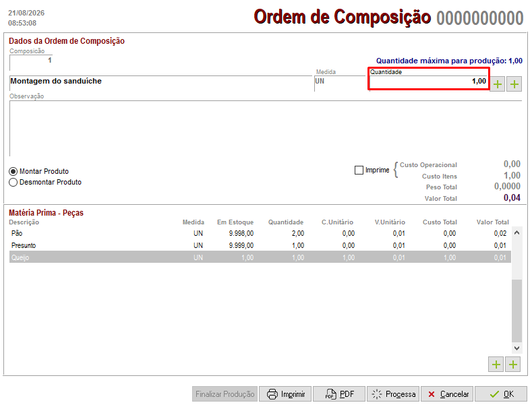Viewport: 532px width, 409px height.
Task: Click the second green plus beside Quantidade
Action: tap(514, 84)
